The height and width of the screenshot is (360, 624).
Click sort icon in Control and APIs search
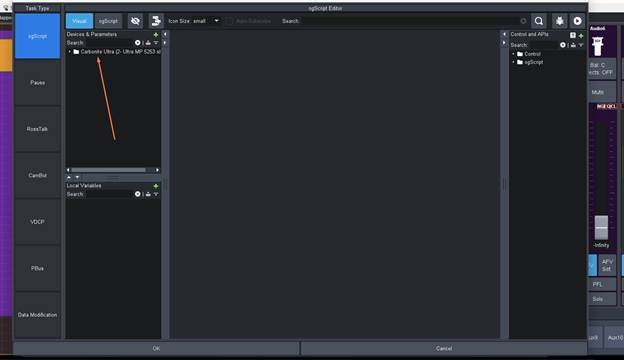pos(573,45)
